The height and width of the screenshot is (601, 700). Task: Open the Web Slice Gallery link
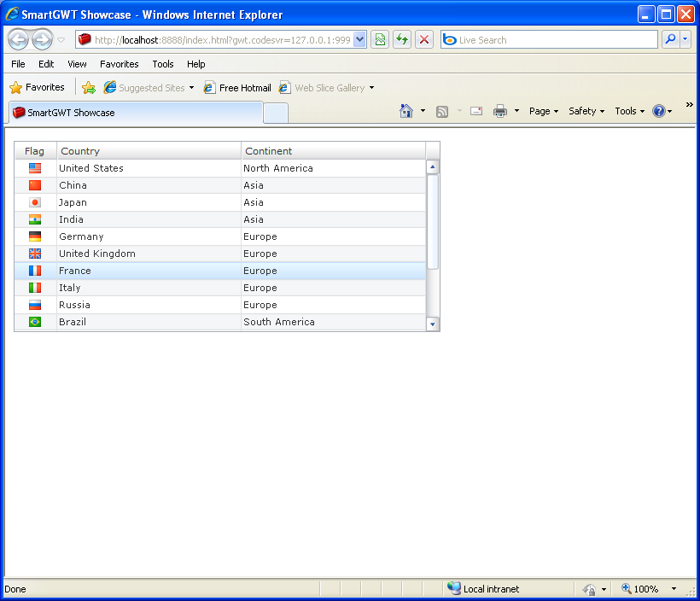point(322,88)
